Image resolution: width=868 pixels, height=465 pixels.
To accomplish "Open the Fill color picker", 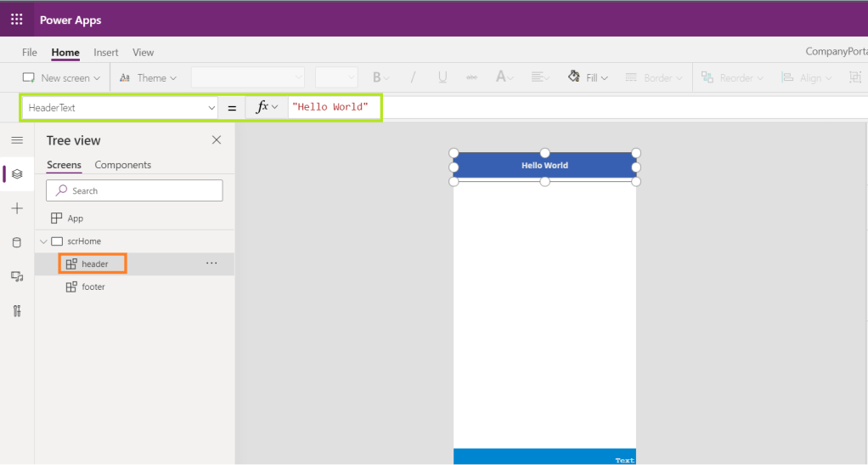I will (588, 77).
